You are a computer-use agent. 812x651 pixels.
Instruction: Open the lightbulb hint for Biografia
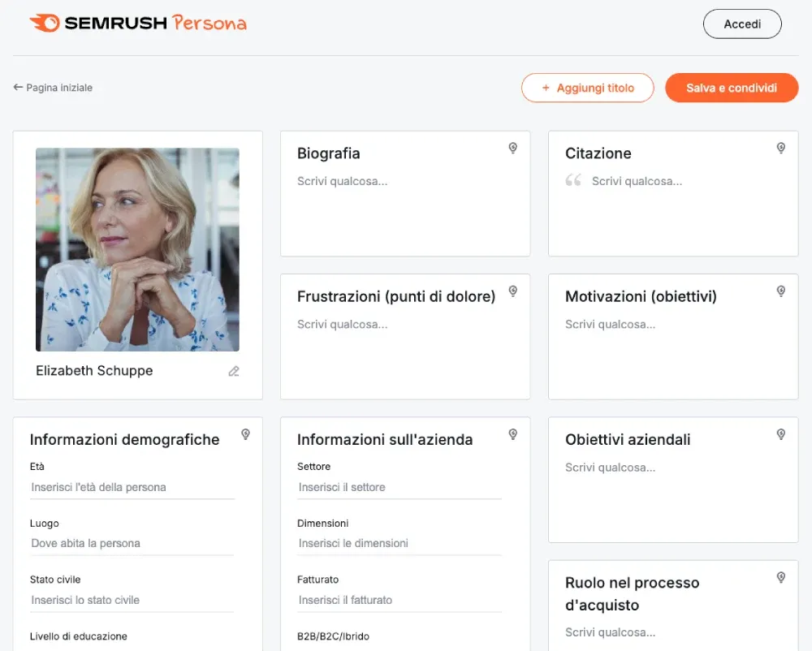pyautogui.click(x=512, y=148)
